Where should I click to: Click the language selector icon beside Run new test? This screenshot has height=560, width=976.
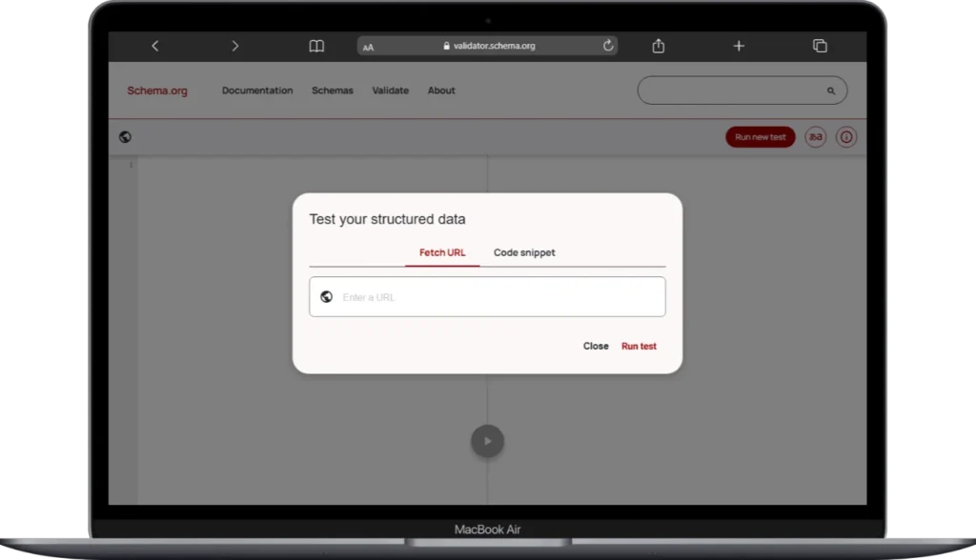tap(816, 137)
